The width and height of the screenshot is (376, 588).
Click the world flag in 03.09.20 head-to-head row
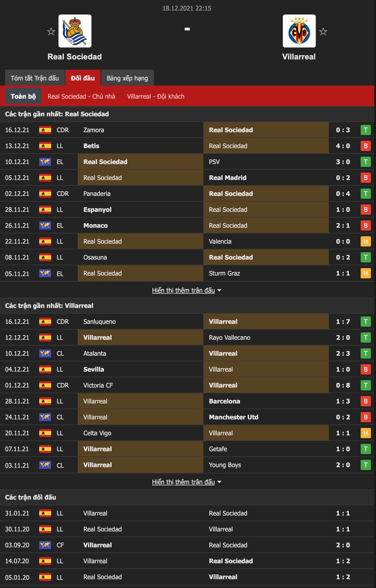(45, 545)
